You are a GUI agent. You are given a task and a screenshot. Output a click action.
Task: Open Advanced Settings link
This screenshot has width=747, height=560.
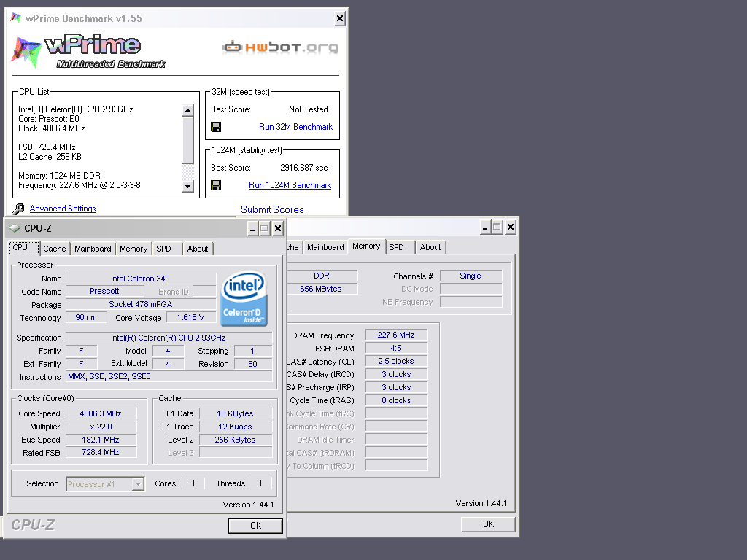coord(63,209)
